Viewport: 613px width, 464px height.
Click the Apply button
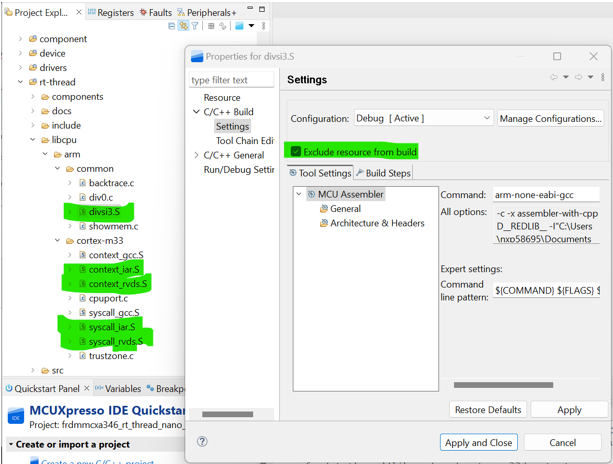(569, 409)
